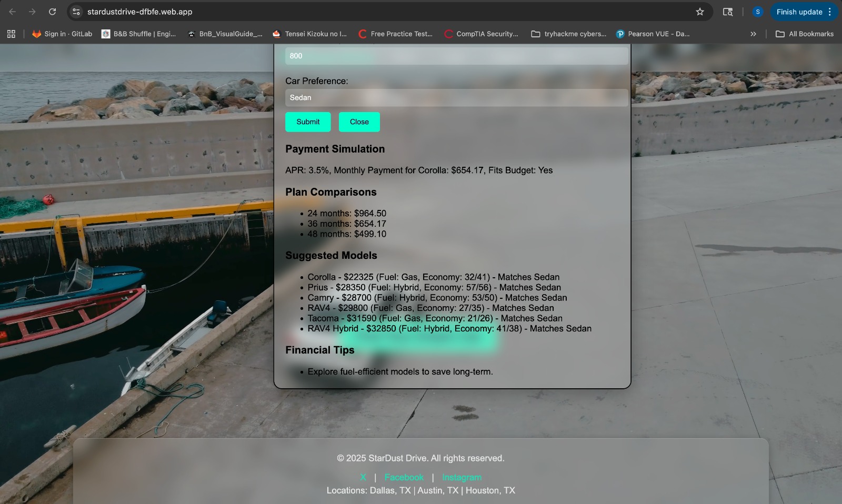Click the Tacoma - $31590 model entry
This screenshot has width=842, height=504.
(435, 318)
